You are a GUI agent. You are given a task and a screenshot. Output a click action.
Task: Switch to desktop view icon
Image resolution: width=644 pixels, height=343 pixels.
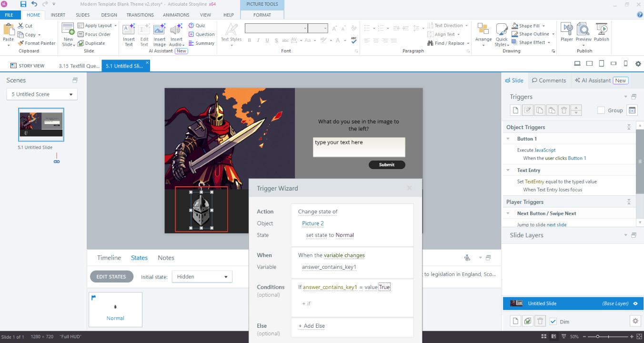coord(577,63)
